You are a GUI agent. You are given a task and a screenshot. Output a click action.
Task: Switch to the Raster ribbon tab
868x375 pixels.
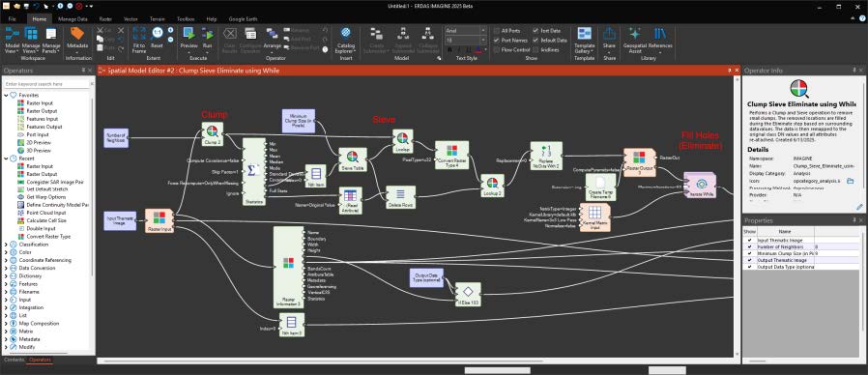point(105,18)
